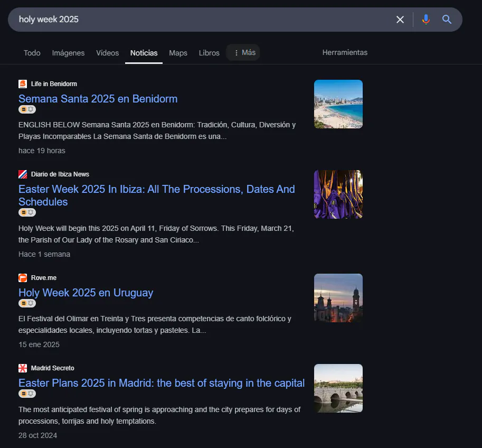
Task: Switch to the Vídeos tab
Action: [x=107, y=53]
